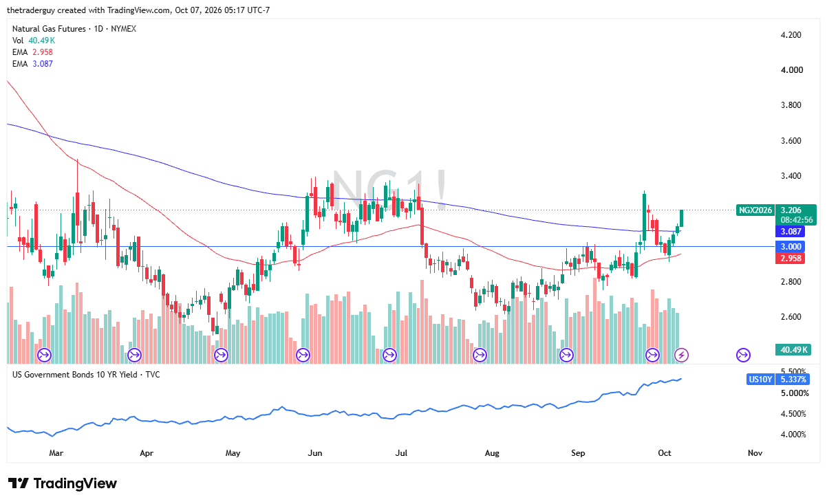Click the 4.500% yield axis value
Viewport: 827px width, 504px height.
coord(793,414)
